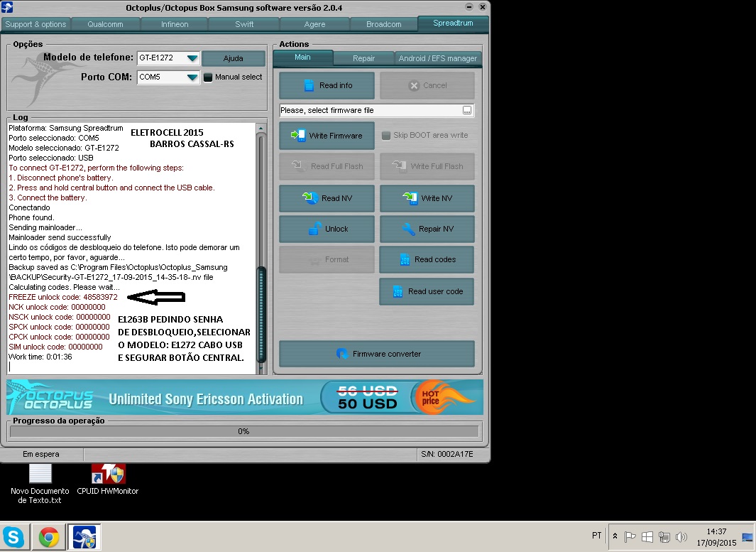This screenshot has width=756, height=552.
Task: Click the Unlimited Sony Ericsson Activation banner
Action: tap(245, 398)
